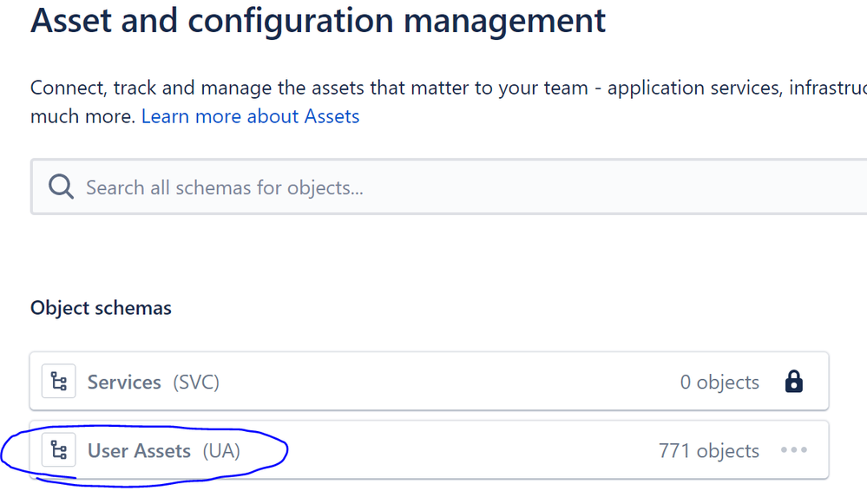Click the words 'much more.' before the link
This screenshot has width=867, height=504.
[83, 116]
